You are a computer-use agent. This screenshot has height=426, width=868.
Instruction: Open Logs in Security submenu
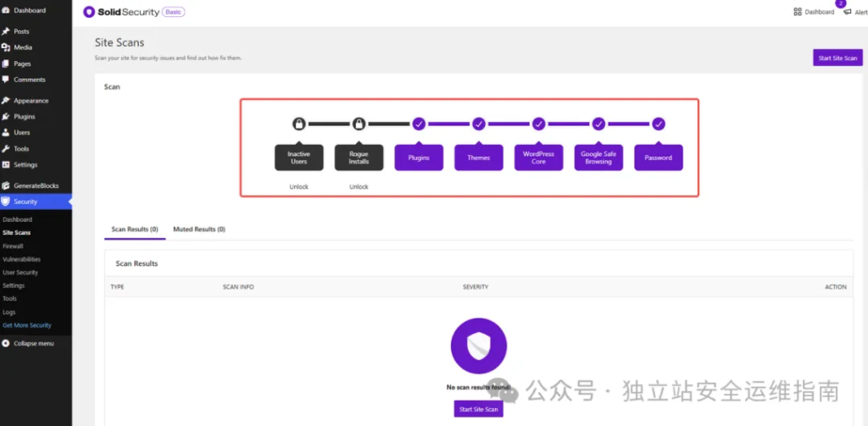tap(8, 312)
